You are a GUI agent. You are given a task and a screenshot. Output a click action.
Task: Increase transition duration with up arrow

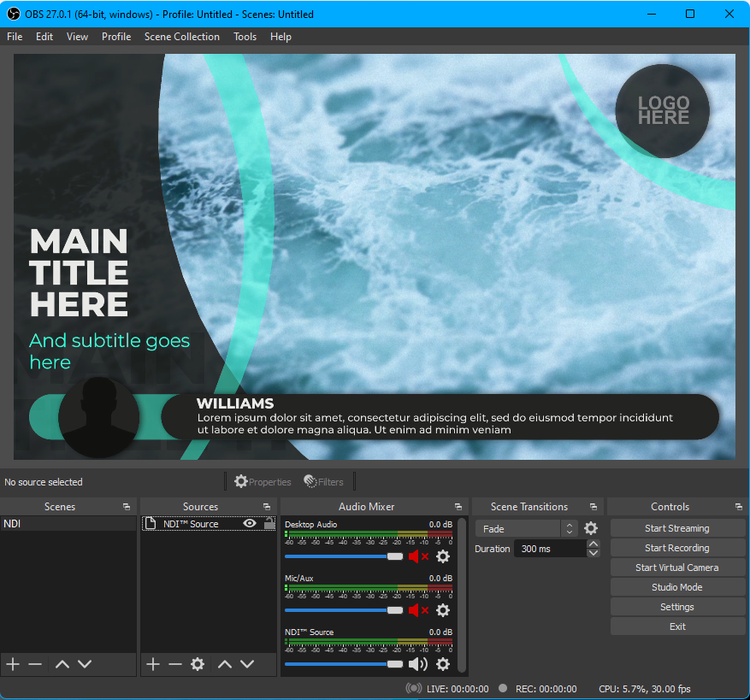pos(594,544)
